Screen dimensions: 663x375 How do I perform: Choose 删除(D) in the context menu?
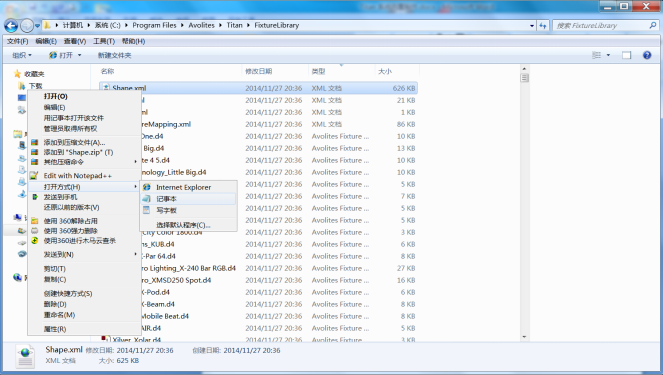click(x=55, y=304)
